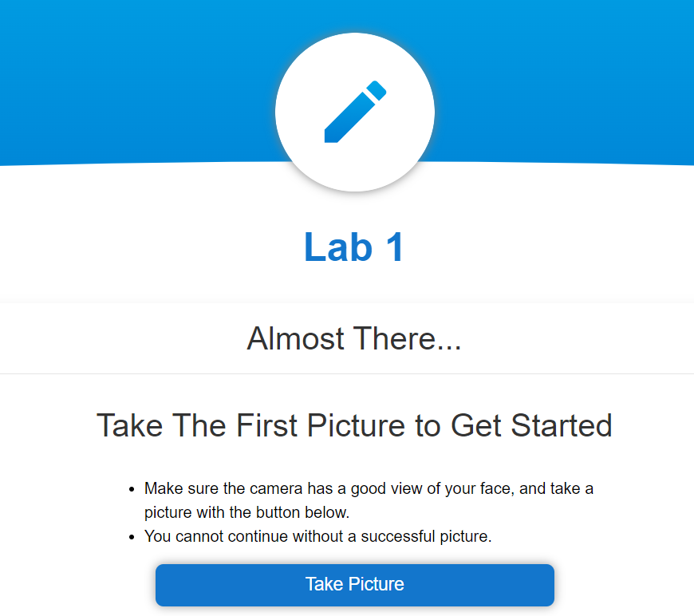Click the second bullet point dot
This screenshot has height=616, width=694.
click(132, 538)
